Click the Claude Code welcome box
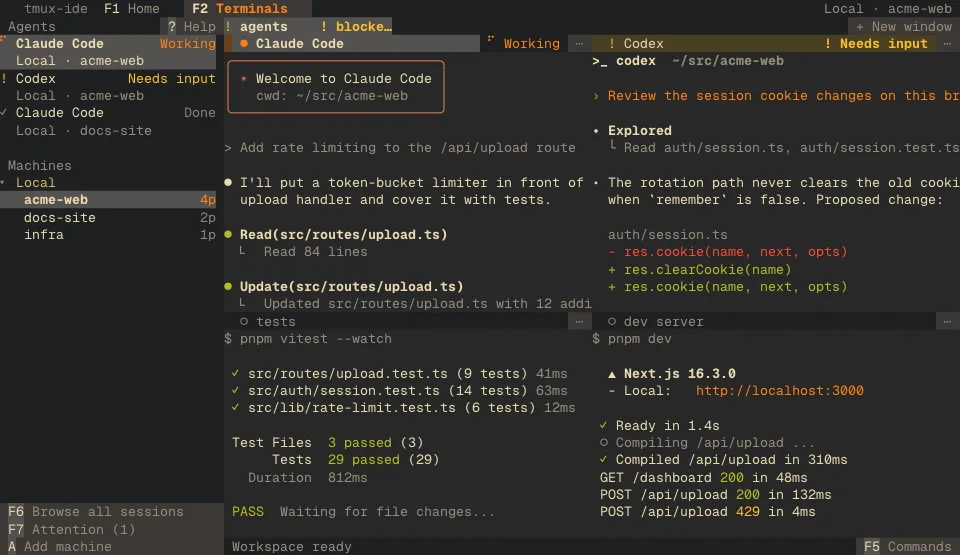 coord(336,87)
